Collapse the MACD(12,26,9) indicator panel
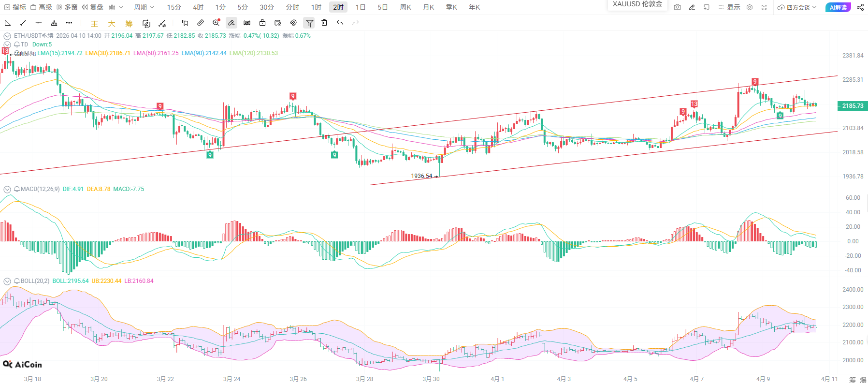868x385 pixels. point(7,189)
